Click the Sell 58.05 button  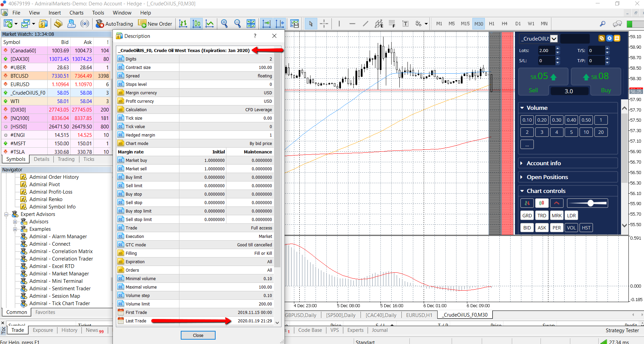point(543,81)
